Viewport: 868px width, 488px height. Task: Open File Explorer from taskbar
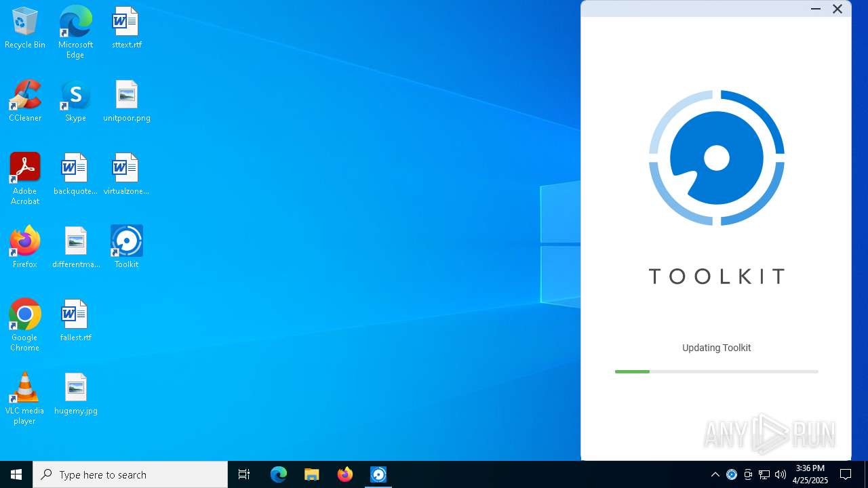[x=312, y=474]
